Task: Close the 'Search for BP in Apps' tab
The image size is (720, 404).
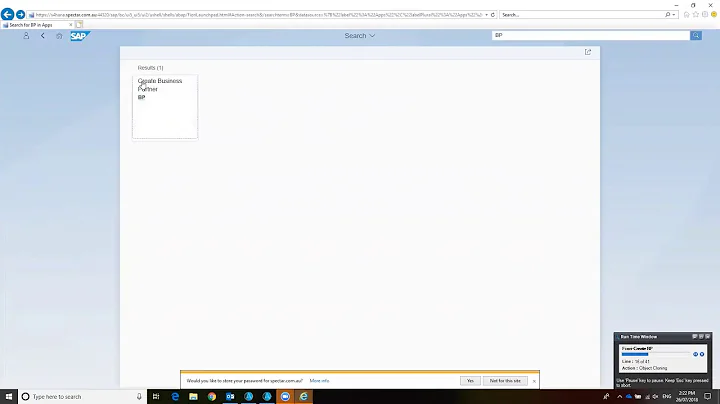Action: (x=71, y=25)
